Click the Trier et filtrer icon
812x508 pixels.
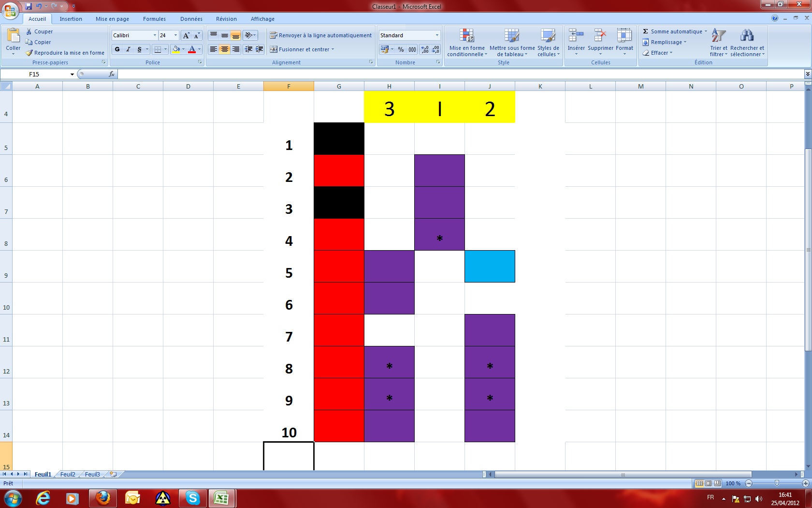718,37
